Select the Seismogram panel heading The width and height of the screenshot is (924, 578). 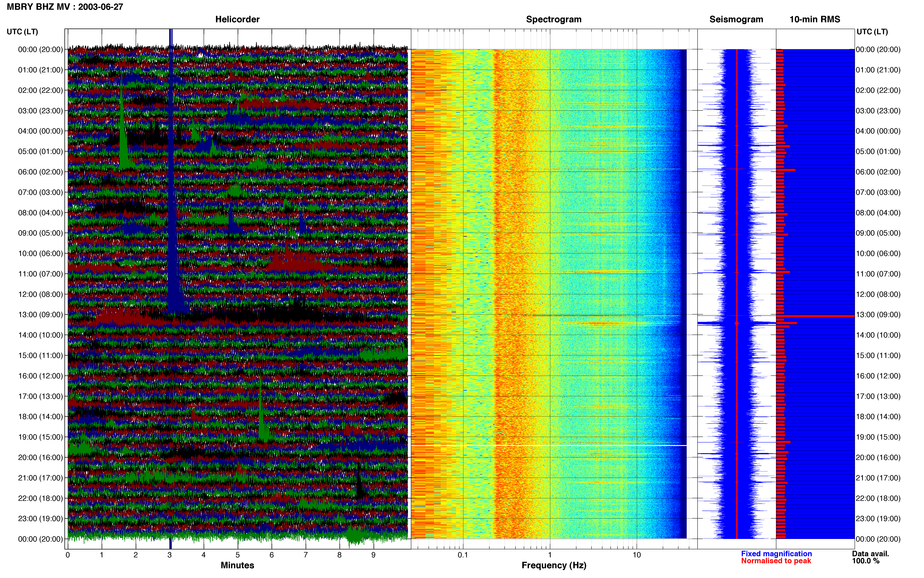click(736, 20)
